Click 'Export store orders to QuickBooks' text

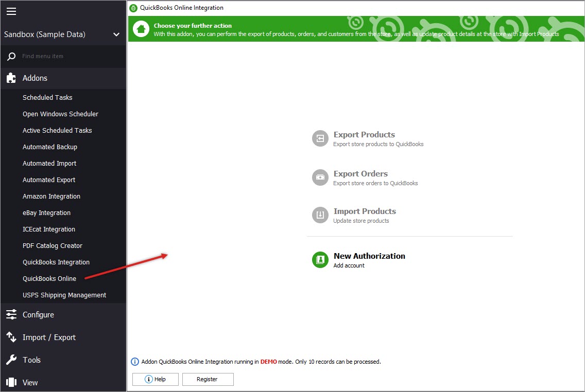pyautogui.click(x=375, y=183)
